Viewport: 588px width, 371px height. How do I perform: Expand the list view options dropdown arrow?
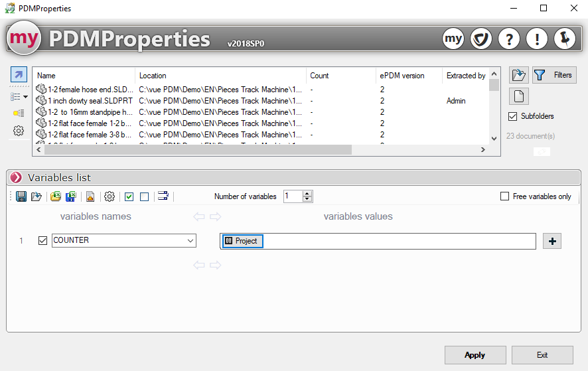25,97
